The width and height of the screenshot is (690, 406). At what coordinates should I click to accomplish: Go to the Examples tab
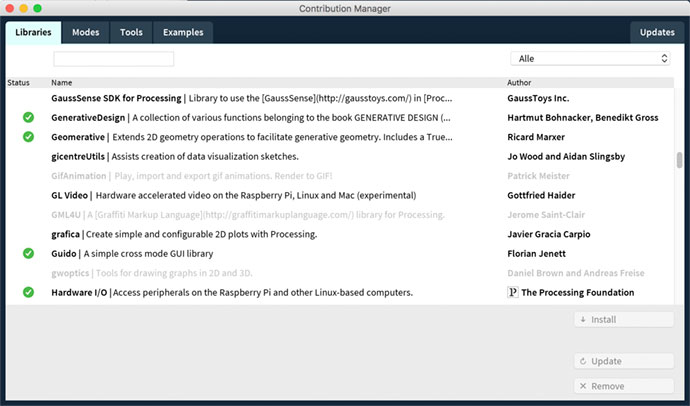(x=183, y=32)
